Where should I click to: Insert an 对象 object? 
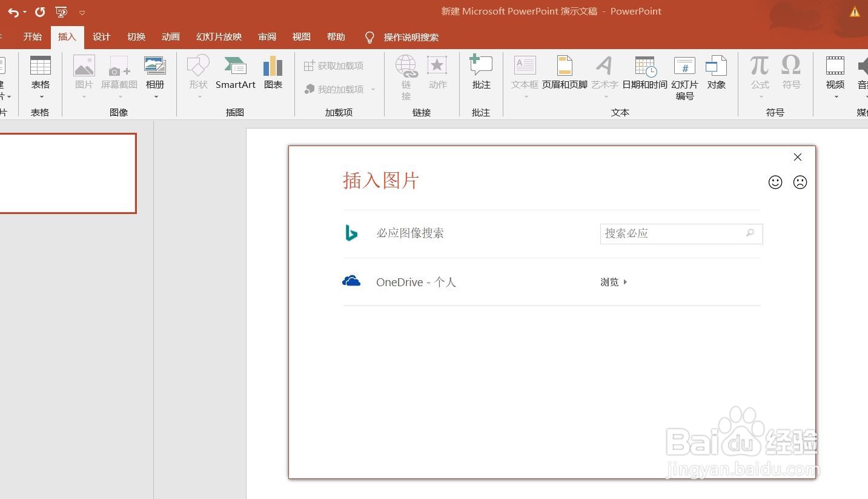point(717,73)
